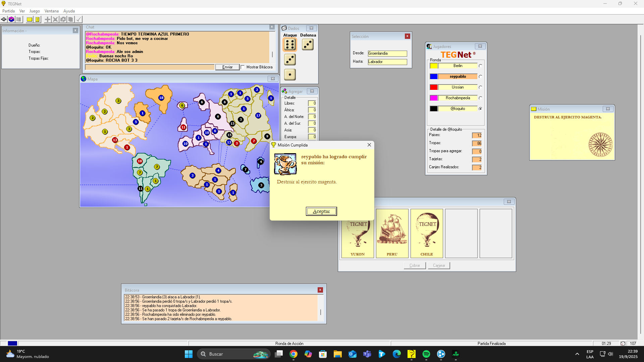Click the Enviar chat button
This screenshot has height=362, width=644.
pos(227,67)
